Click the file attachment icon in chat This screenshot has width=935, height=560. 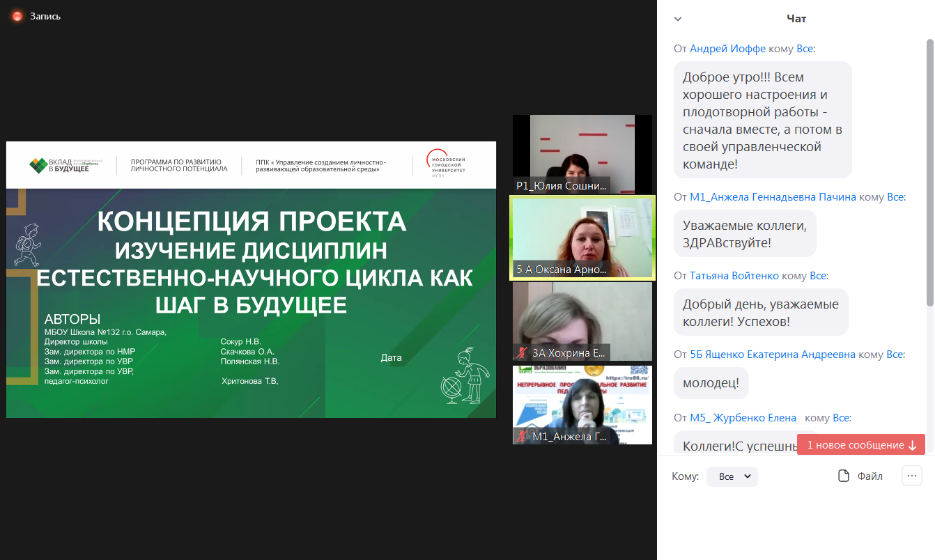[844, 476]
